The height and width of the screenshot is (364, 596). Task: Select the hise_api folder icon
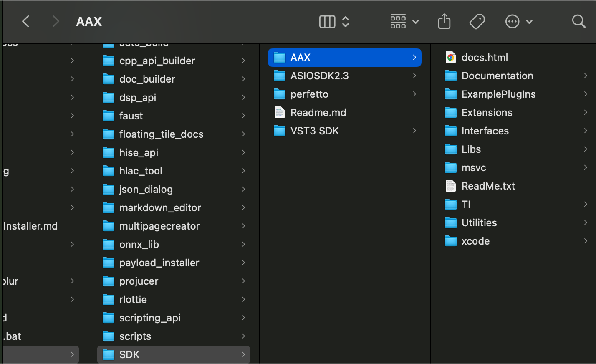pyautogui.click(x=109, y=153)
